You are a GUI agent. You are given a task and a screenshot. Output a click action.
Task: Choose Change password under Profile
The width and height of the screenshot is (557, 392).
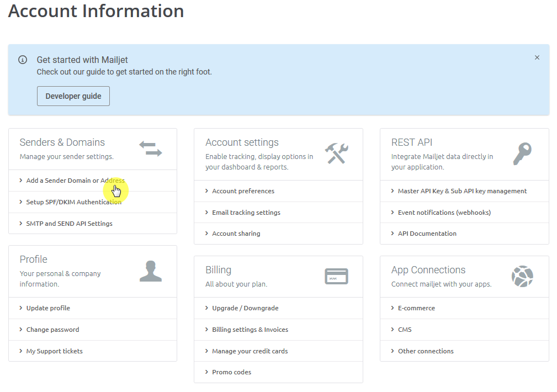pyautogui.click(x=52, y=330)
